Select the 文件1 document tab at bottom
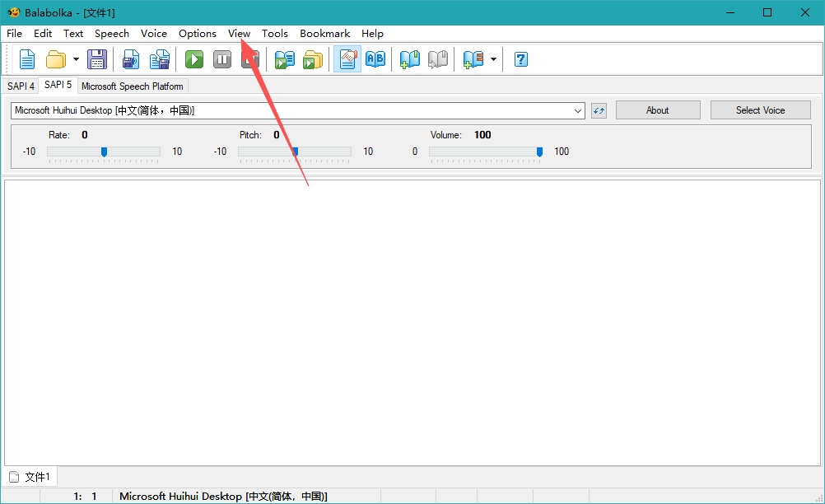 tap(30, 477)
